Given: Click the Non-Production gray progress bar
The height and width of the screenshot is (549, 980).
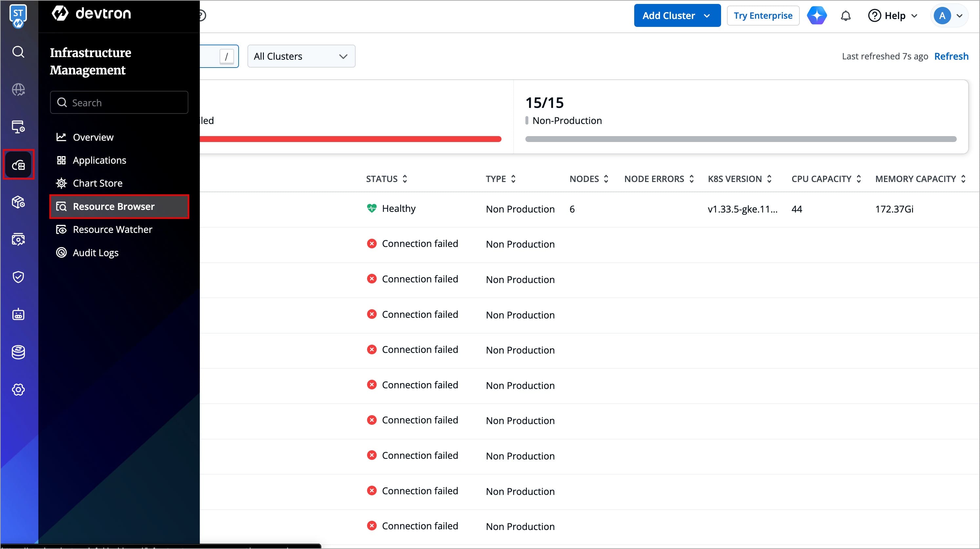Looking at the screenshot, I should tap(740, 139).
